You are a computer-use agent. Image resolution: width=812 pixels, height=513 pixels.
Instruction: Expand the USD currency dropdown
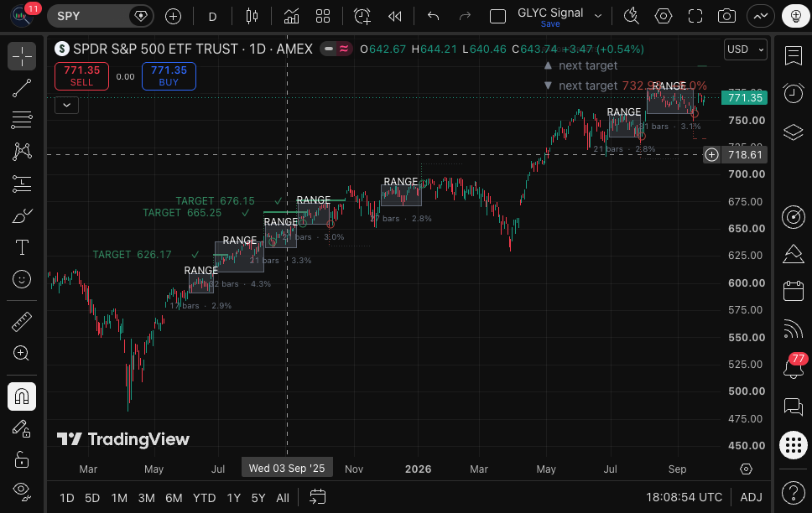pos(746,49)
